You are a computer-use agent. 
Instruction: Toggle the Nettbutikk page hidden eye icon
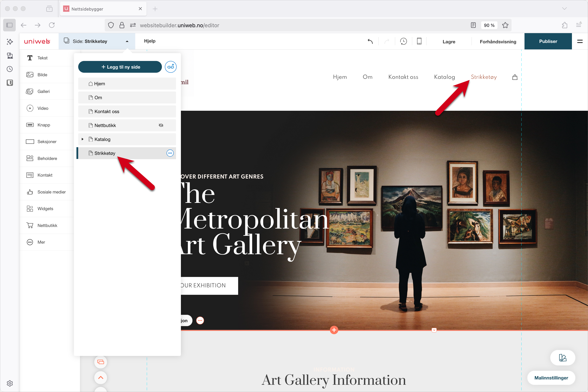161,125
